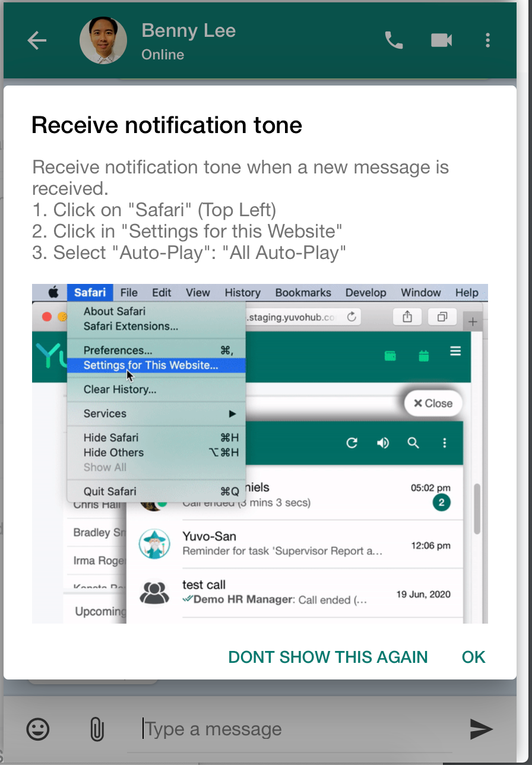Click DONT SHOW THIS AGAIN
The width and height of the screenshot is (532, 765).
pos(328,657)
